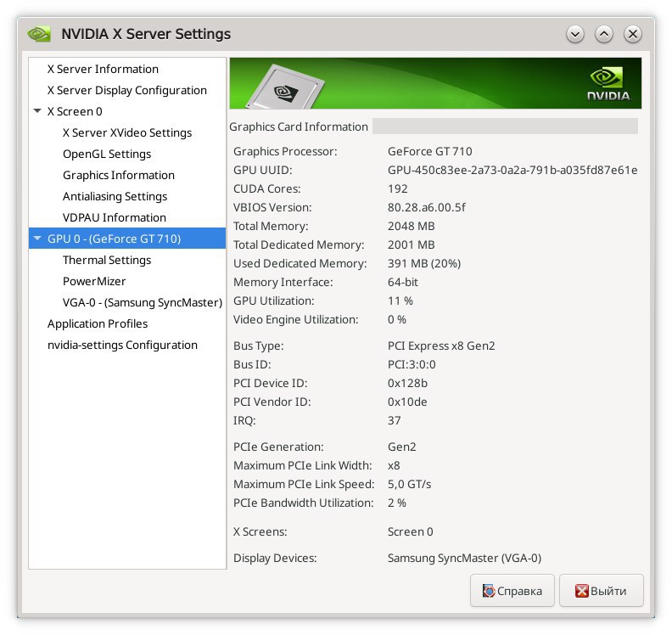The height and width of the screenshot is (635, 672).
Task: Click GPU Utilization value 11 %
Action: pyautogui.click(x=400, y=301)
